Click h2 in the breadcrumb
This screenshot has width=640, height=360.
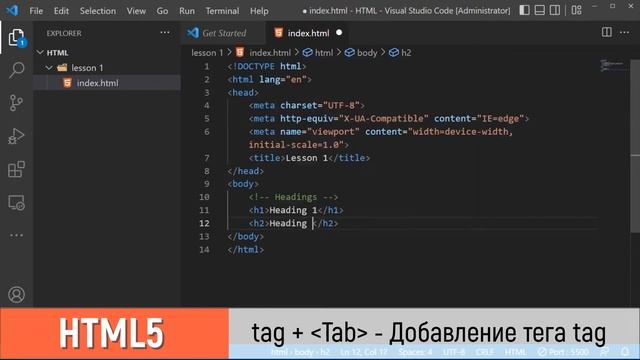pos(406,53)
